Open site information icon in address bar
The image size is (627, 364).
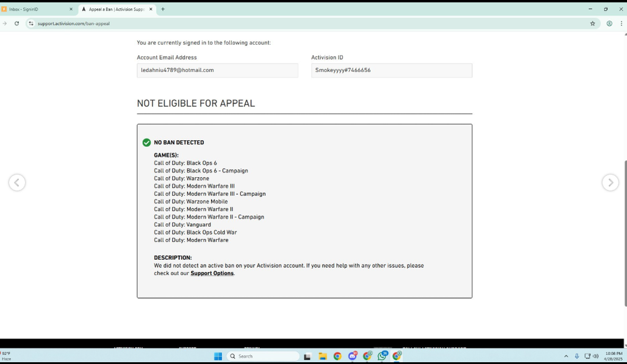(x=31, y=24)
